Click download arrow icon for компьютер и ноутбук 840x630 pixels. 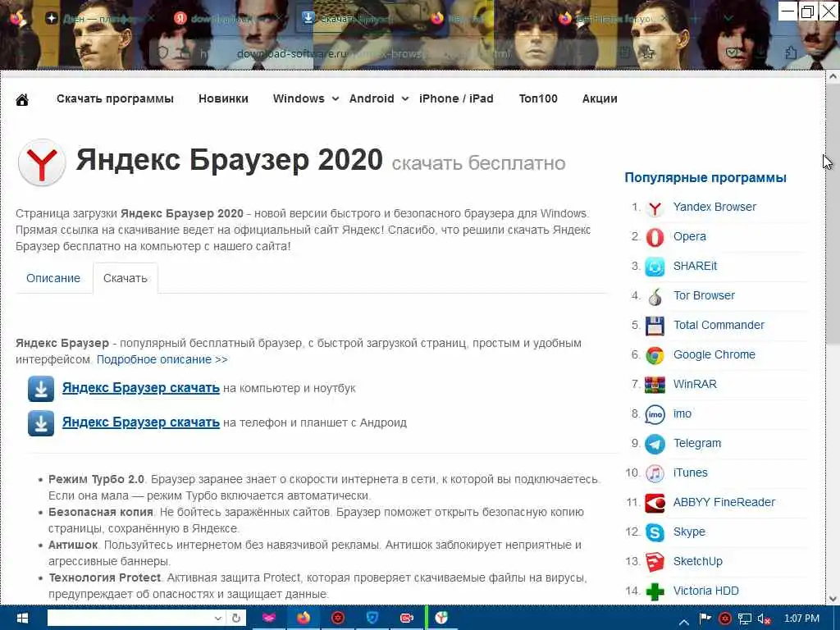(41, 389)
